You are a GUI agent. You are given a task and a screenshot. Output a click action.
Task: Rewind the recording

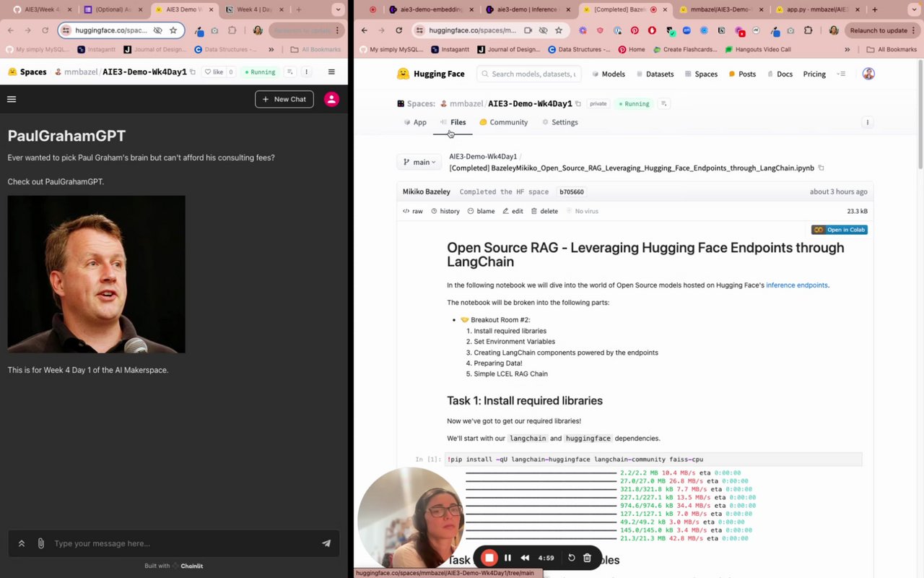coord(525,558)
